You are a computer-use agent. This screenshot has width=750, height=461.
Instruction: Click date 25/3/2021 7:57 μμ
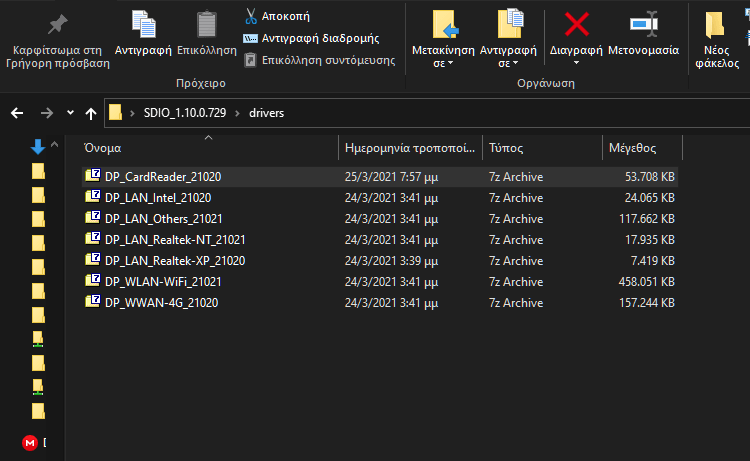pos(391,177)
